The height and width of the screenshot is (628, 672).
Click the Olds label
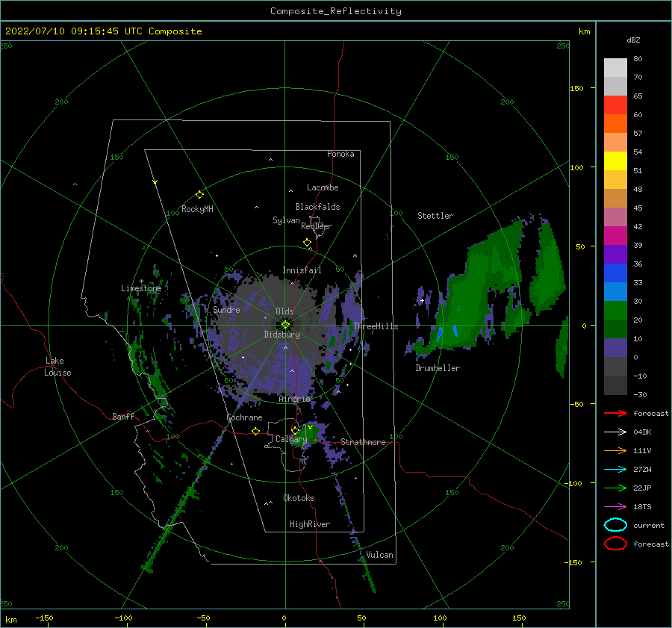[x=284, y=311]
